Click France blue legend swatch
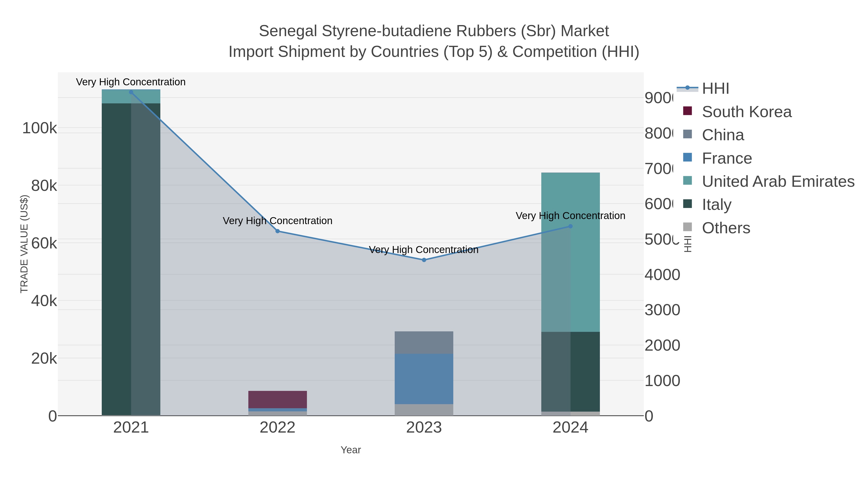This screenshot has width=868, height=488. (x=687, y=157)
